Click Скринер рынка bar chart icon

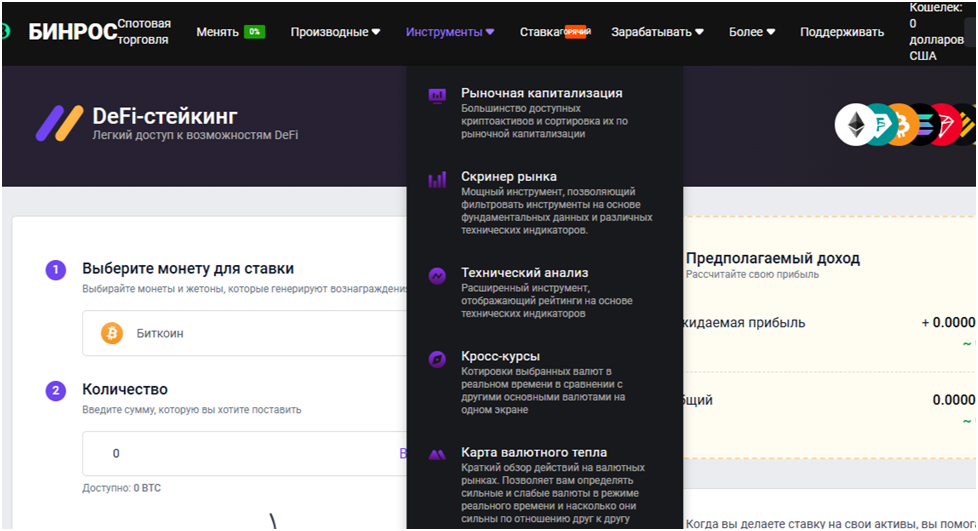tap(437, 180)
